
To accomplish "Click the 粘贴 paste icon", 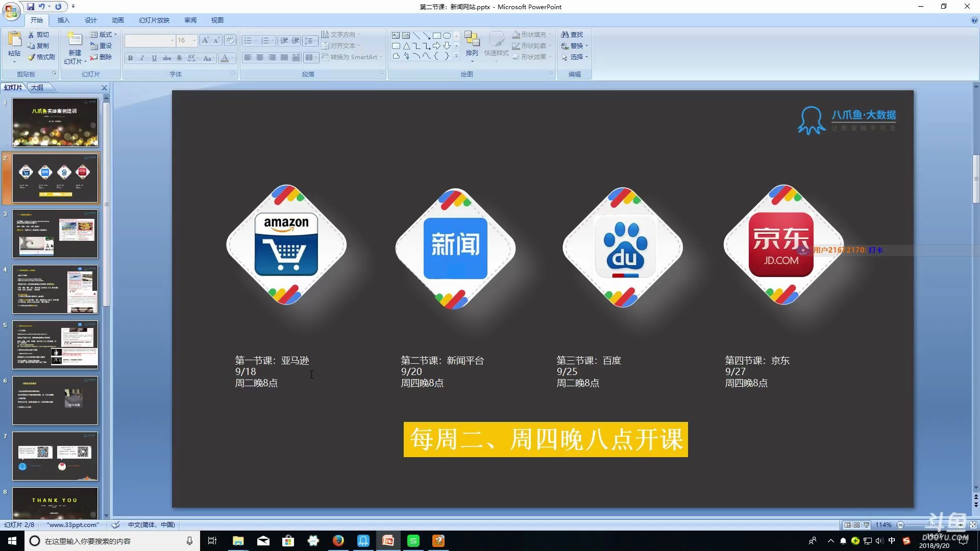I will [x=14, y=39].
